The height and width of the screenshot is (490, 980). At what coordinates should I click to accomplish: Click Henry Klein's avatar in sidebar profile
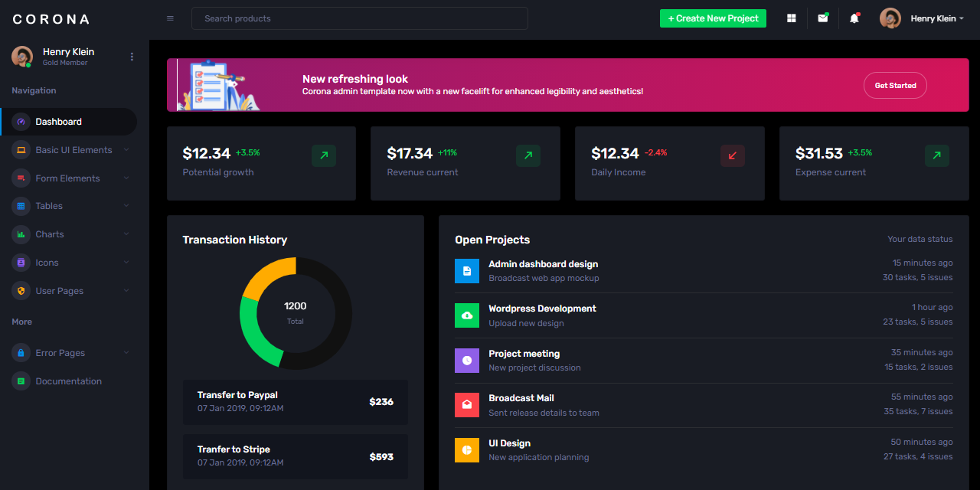click(x=22, y=56)
